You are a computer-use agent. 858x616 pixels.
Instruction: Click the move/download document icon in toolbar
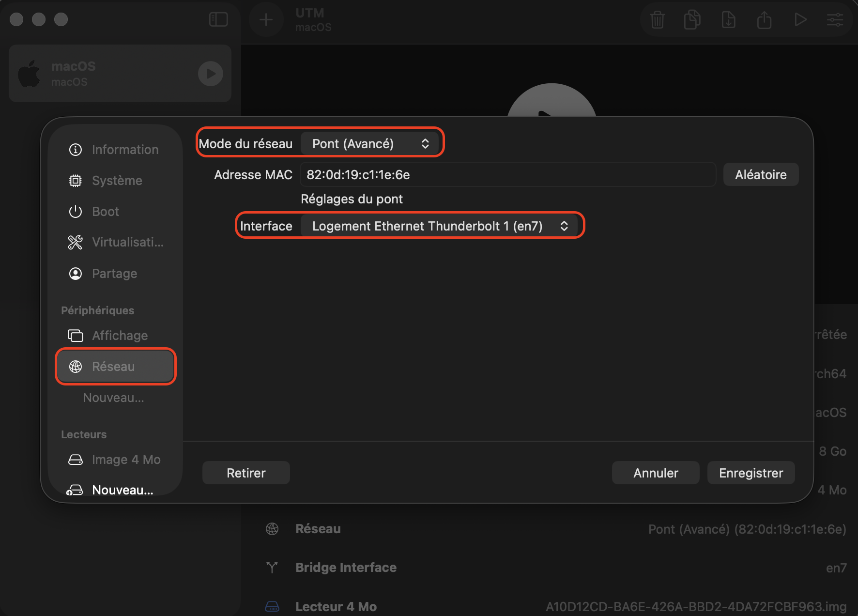pos(728,20)
